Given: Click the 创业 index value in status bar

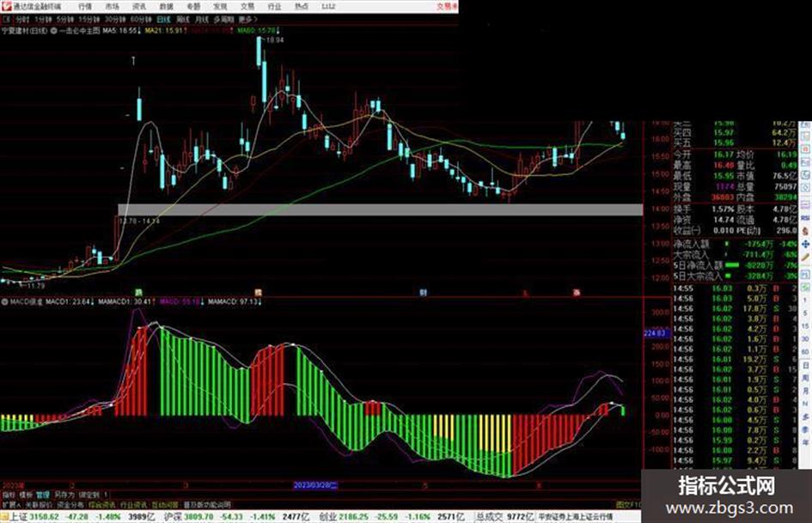Looking at the screenshot, I should (353, 517).
